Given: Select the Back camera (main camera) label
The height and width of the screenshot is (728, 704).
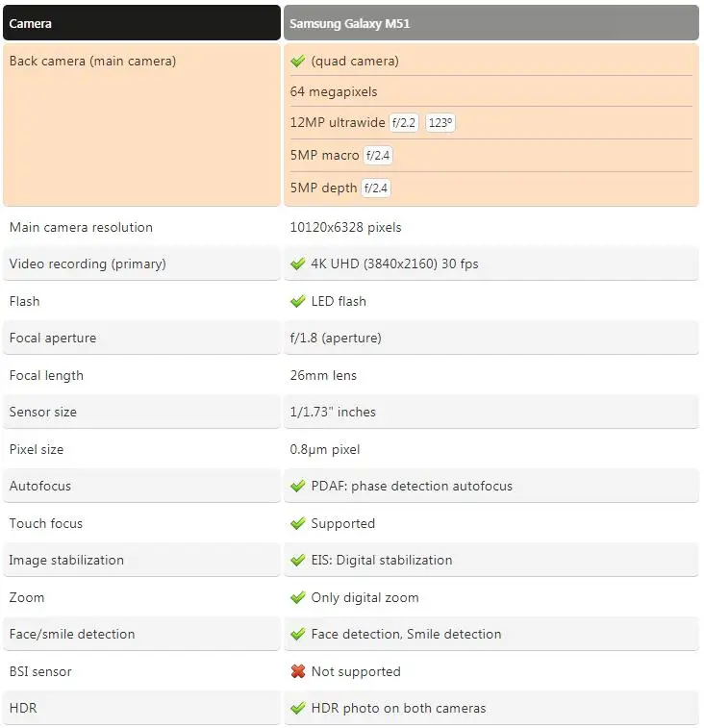Looking at the screenshot, I should (x=92, y=61).
